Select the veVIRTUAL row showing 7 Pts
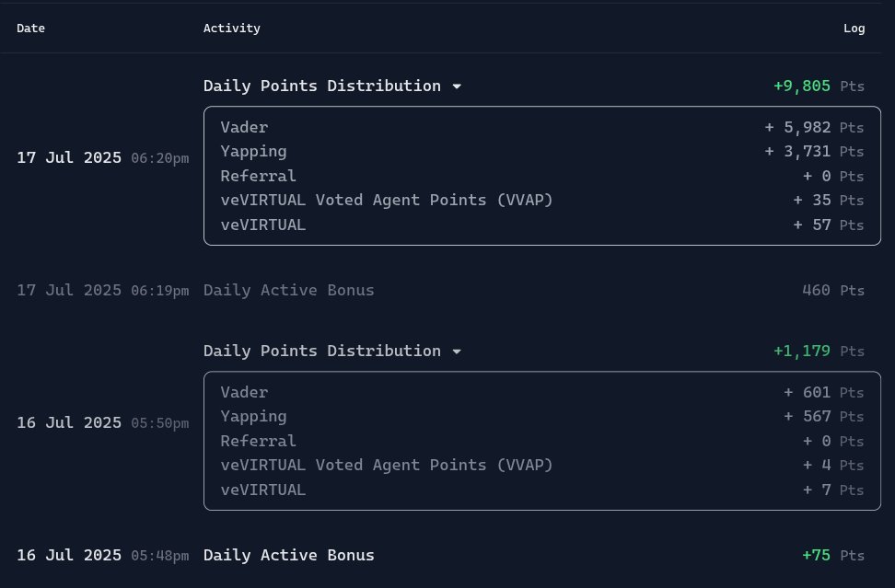 coord(542,490)
